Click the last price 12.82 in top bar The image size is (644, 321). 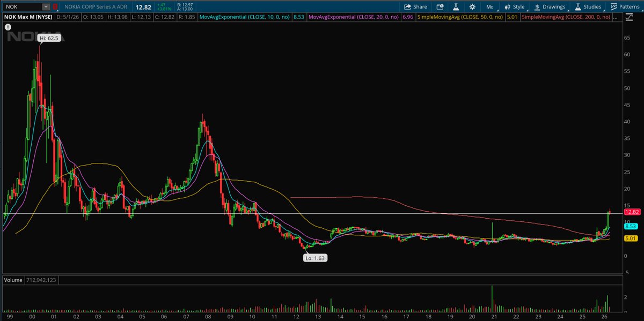point(143,7)
